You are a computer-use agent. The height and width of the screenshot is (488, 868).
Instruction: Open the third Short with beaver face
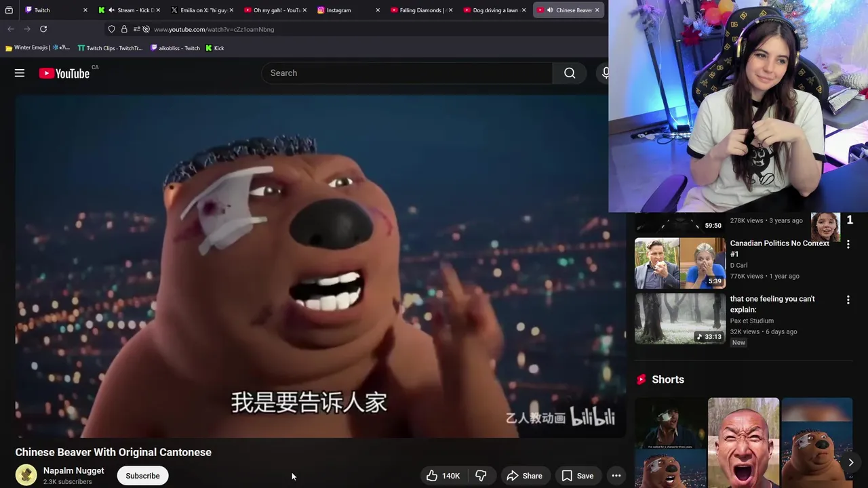point(816,443)
